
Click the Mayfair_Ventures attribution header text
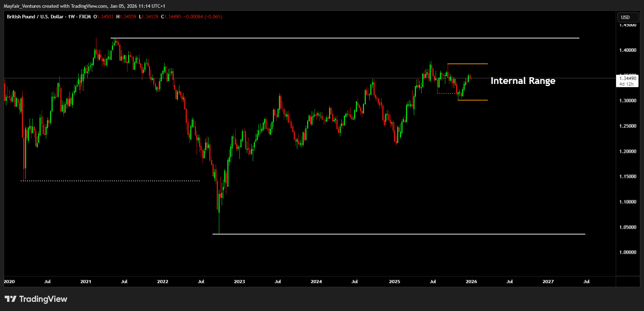[84, 6]
